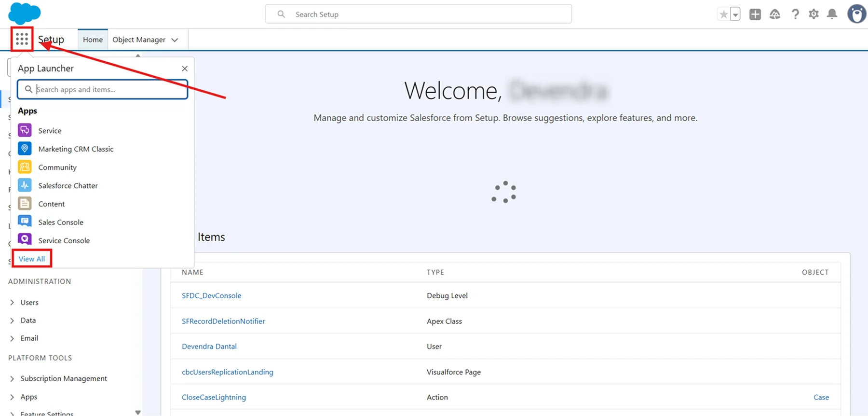This screenshot has width=868, height=416.
Task: Open the App Launcher waffle icon
Action: tap(22, 39)
